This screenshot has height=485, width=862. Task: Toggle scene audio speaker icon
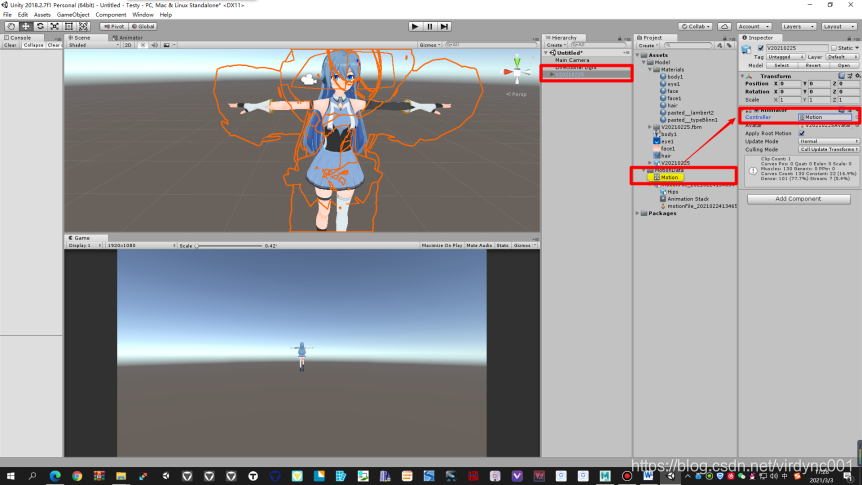pyautogui.click(x=154, y=45)
